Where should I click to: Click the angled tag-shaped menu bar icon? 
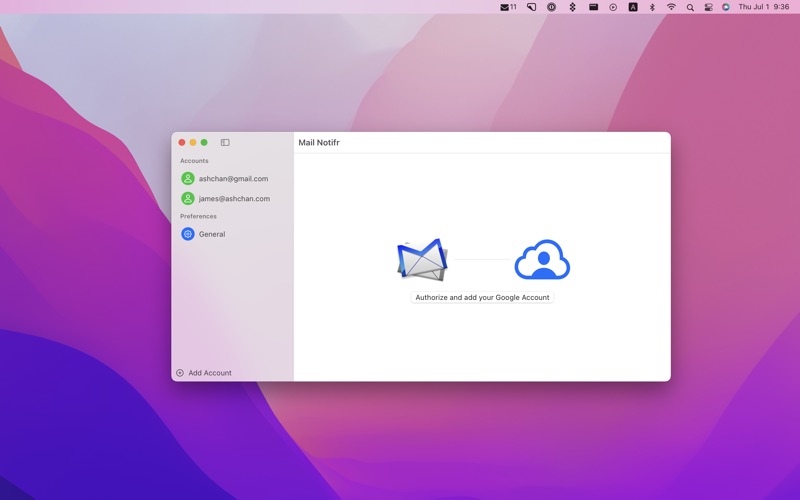[532, 7]
